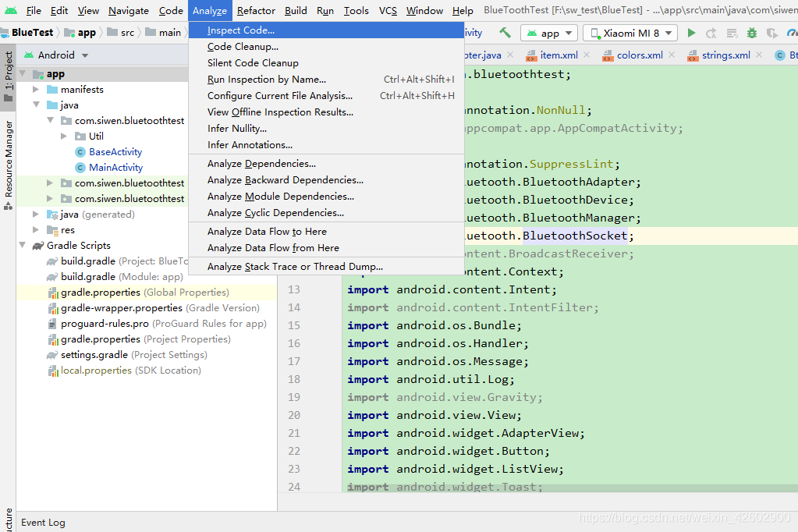Expand the res folder node
798x532 pixels.
point(36,230)
